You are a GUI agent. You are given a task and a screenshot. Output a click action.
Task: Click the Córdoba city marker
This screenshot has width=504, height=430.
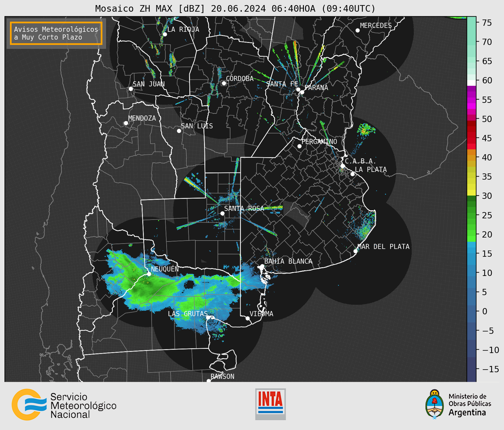[x=224, y=83]
